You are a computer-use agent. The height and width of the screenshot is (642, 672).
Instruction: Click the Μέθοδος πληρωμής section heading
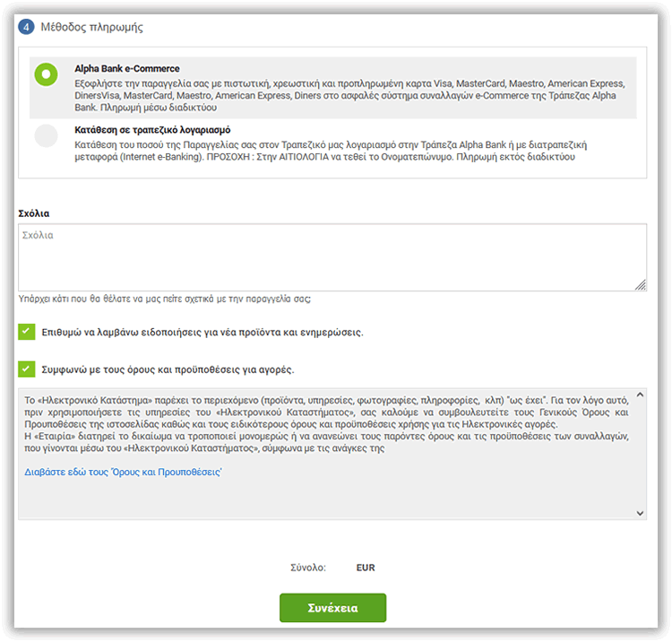tap(91, 27)
